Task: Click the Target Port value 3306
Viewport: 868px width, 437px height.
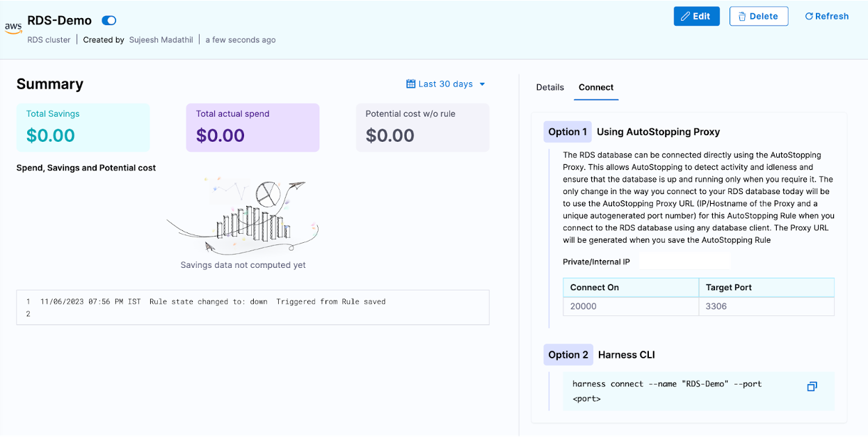Action: click(716, 306)
